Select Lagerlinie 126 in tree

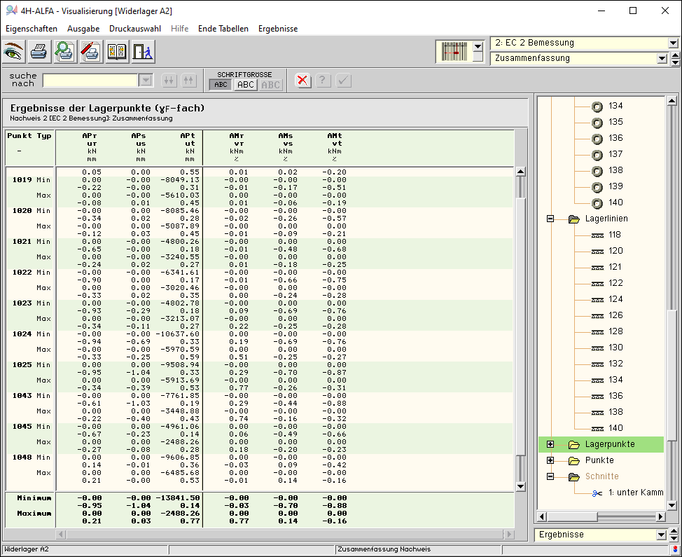(615, 315)
